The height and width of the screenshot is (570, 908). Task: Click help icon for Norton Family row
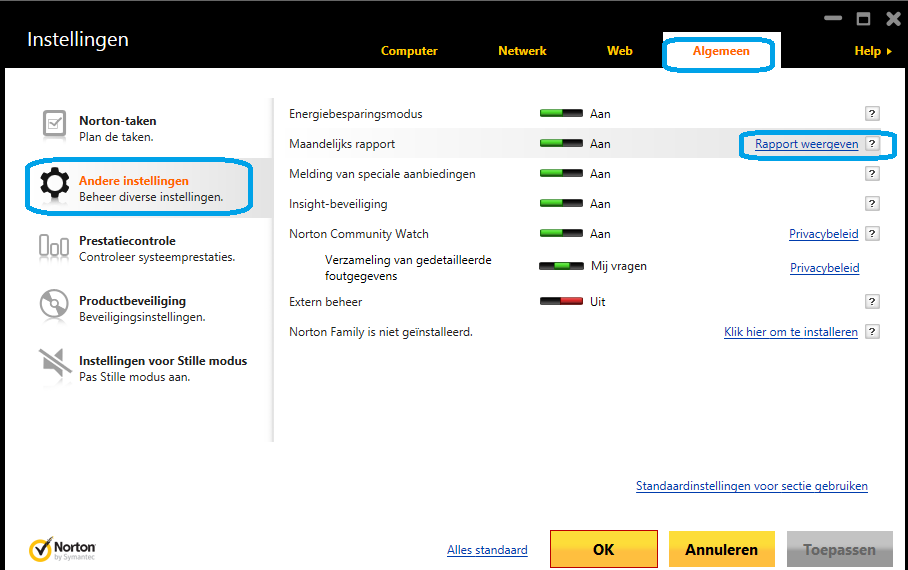(872, 331)
